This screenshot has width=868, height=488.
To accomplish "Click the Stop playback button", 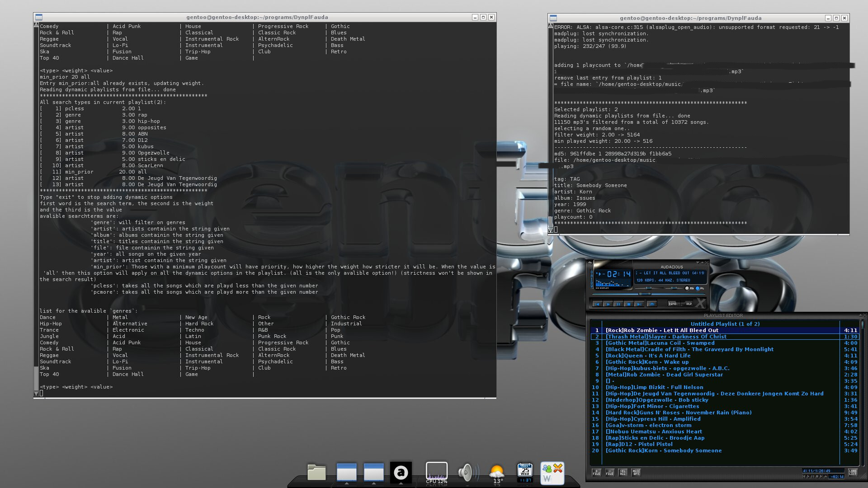I will [x=628, y=304].
